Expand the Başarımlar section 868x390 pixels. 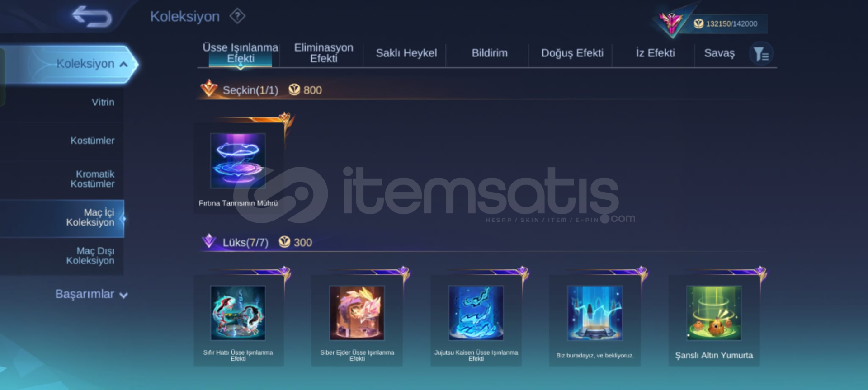point(91,294)
